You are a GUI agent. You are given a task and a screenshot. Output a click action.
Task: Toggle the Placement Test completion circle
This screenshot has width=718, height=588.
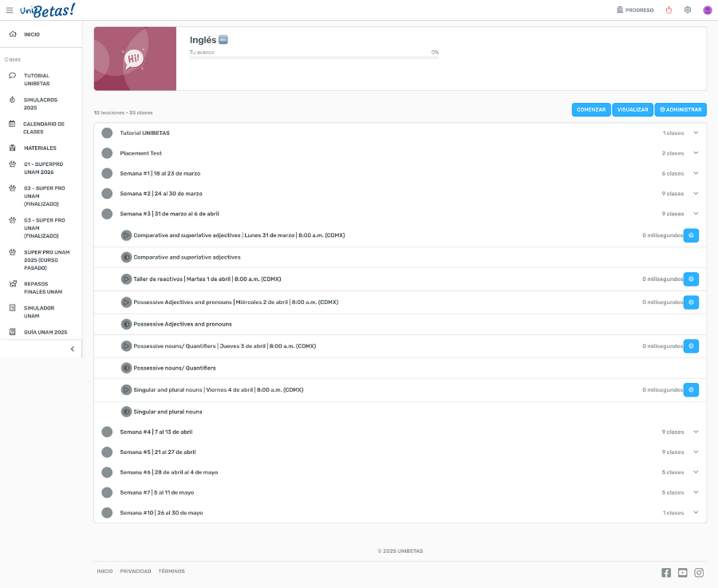pos(107,153)
